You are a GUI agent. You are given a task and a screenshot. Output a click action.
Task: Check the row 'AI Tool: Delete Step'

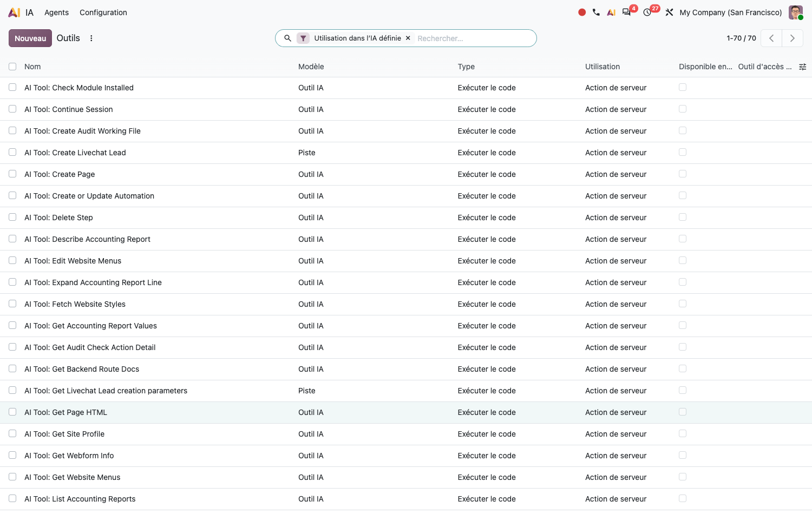(x=12, y=217)
